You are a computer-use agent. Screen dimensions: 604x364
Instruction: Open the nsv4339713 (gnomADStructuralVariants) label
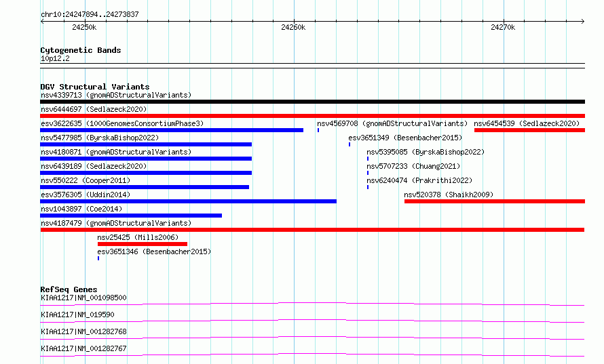tap(116, 95)
